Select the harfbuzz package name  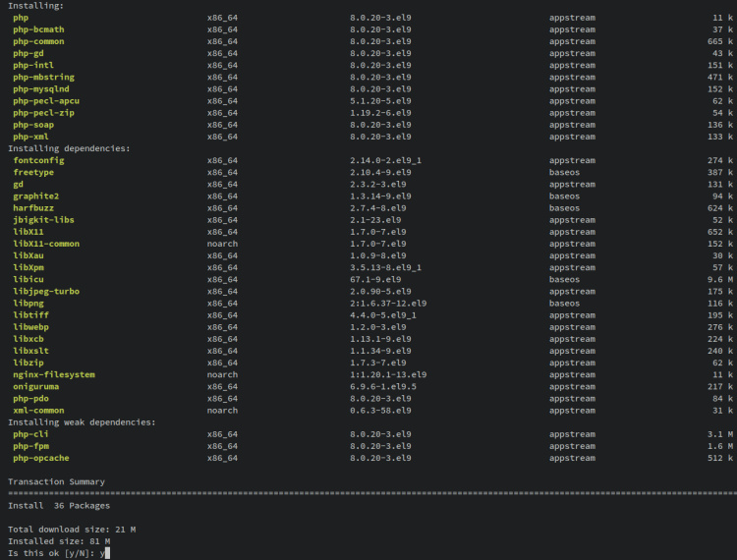click(32, 208)
